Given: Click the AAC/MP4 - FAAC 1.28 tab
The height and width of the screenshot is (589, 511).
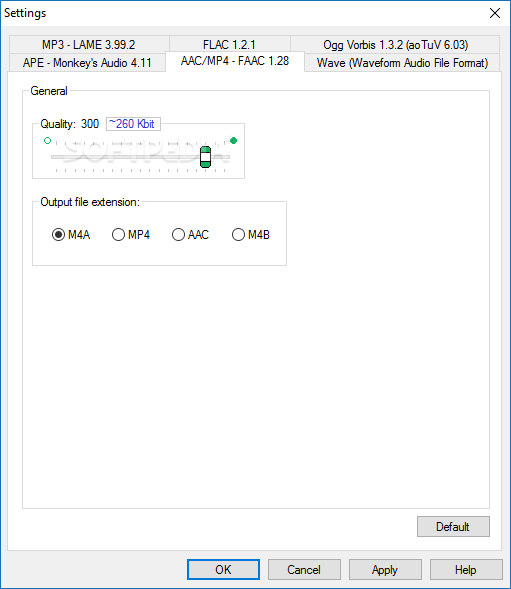Looking at the screenshot, I should (x=235, y=61).
